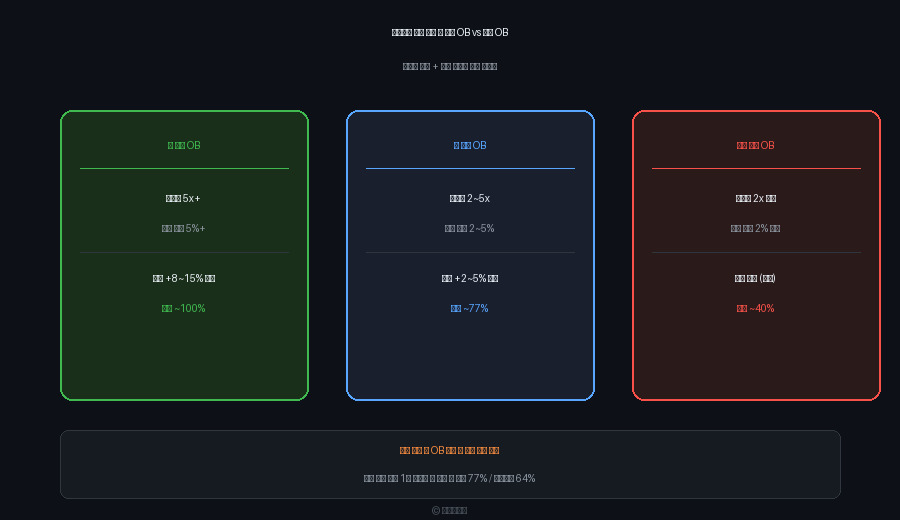The height and width of the screenshot is (520, 900).
Task: Click the bottom line reading "77% / 64%"
Action: point(449,478)
